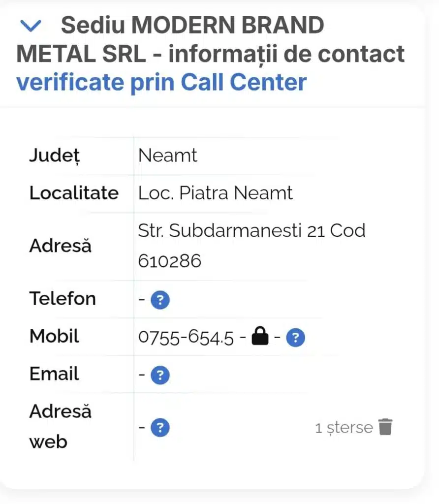Screen dimensions: 439x504
Task: Click the lock icon in Mobil row
Action: (x=260, y=337)
